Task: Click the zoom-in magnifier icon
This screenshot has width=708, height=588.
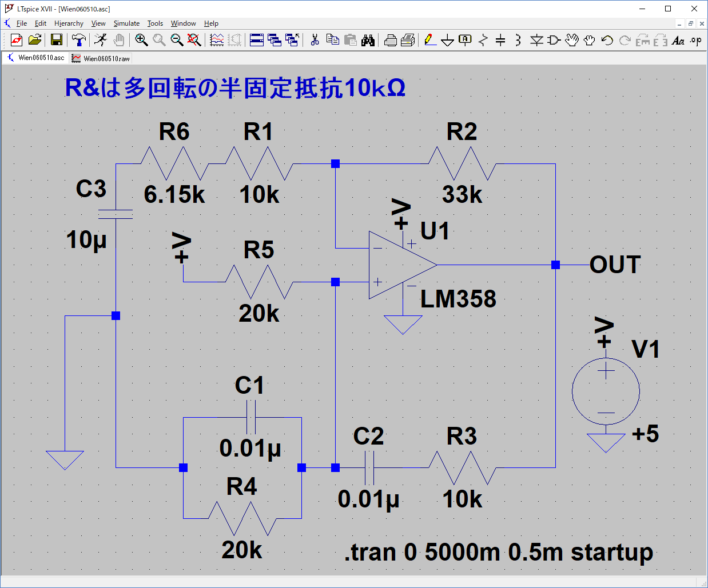Action: click(x=141, y=40)
